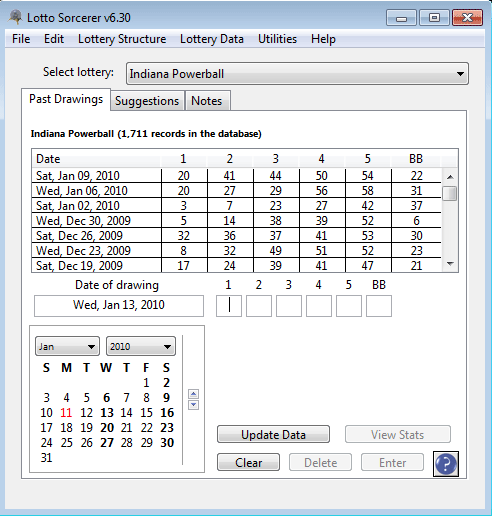The image size is (492, 516).
Task: Click the Lotto Sorcerer wizard title icon
Action: [x=15, y=17]
